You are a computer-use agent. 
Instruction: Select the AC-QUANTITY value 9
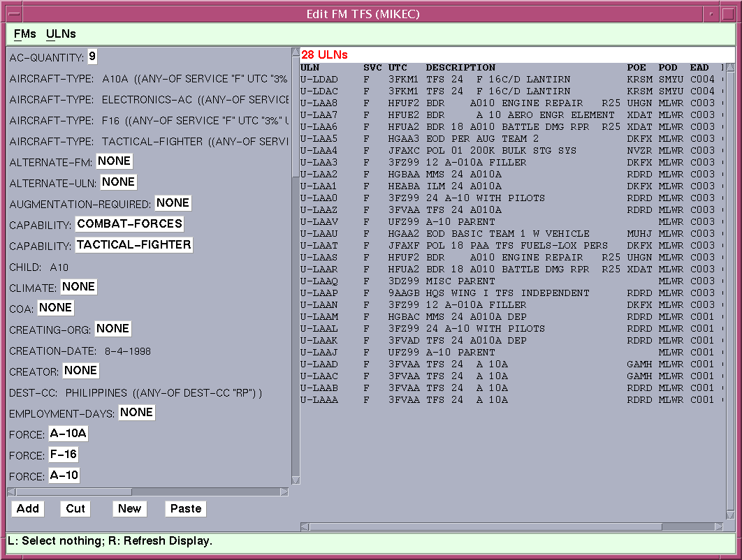point(92,57)
